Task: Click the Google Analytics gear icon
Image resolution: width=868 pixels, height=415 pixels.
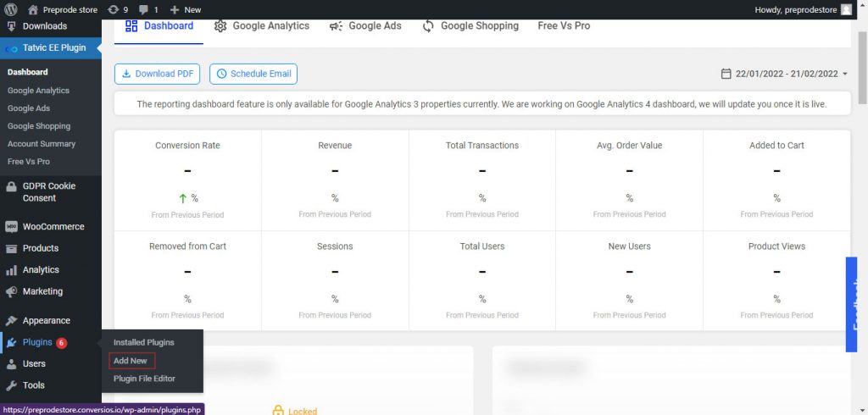Action: pos(220,26)
